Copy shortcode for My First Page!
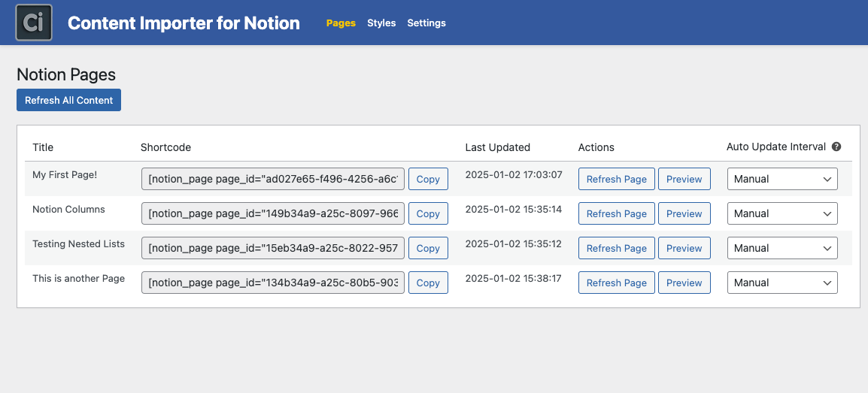Screen dimensions: 868x393 point(428,179)
